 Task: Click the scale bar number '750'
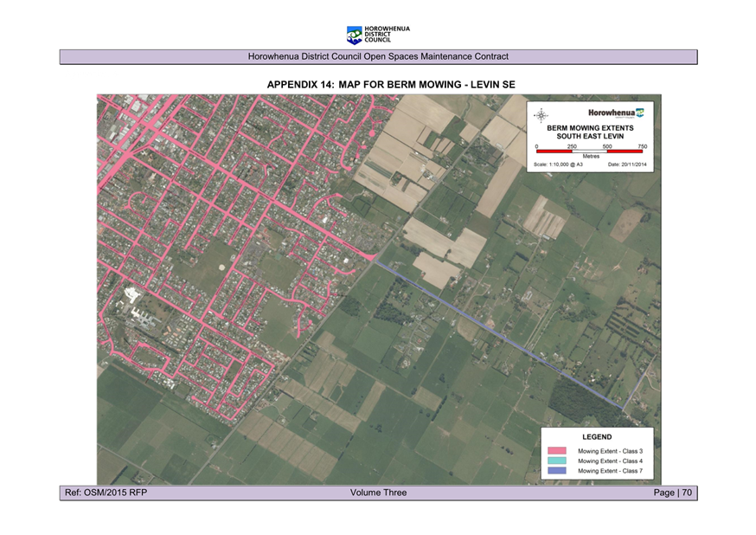point(642,146)
